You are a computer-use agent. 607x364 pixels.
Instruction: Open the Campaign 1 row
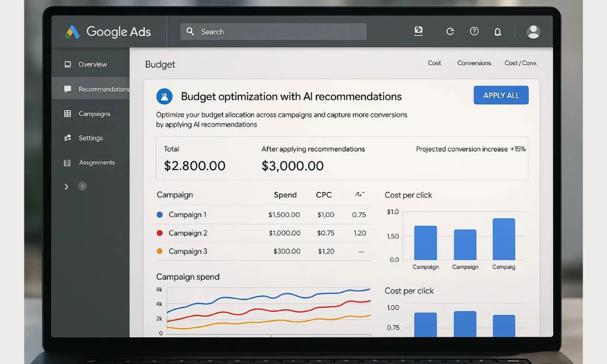pos(263,215)
